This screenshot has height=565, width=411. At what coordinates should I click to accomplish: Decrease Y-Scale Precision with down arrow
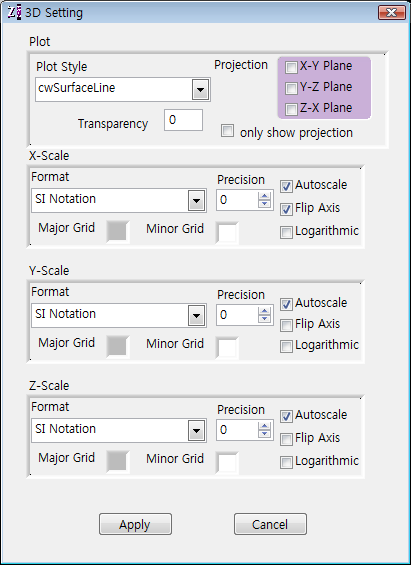264,319
